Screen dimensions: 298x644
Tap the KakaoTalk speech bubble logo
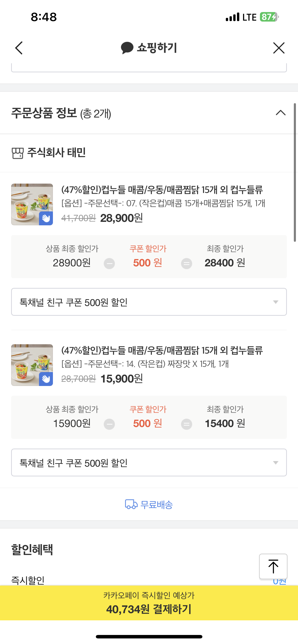point(127,48)
